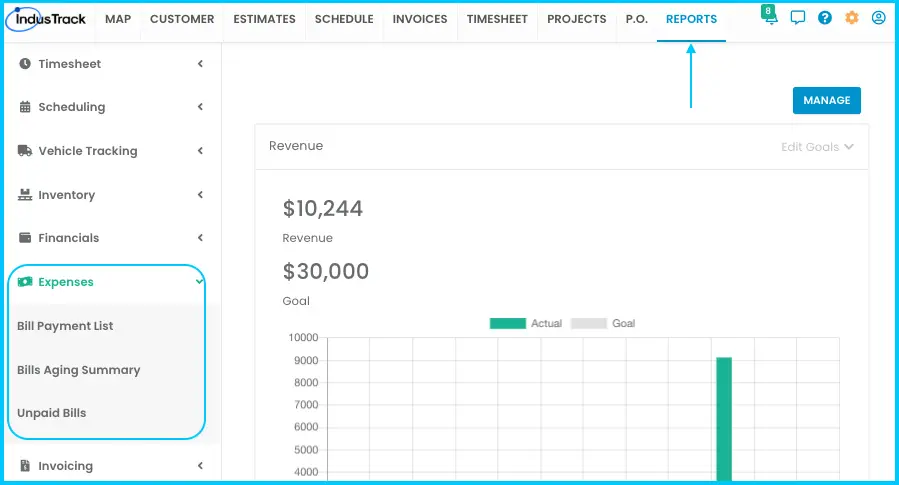Open the Edit Goals dropdown
Image resolution: width=899 pixels, height=485 pixels.
[817, 147]
